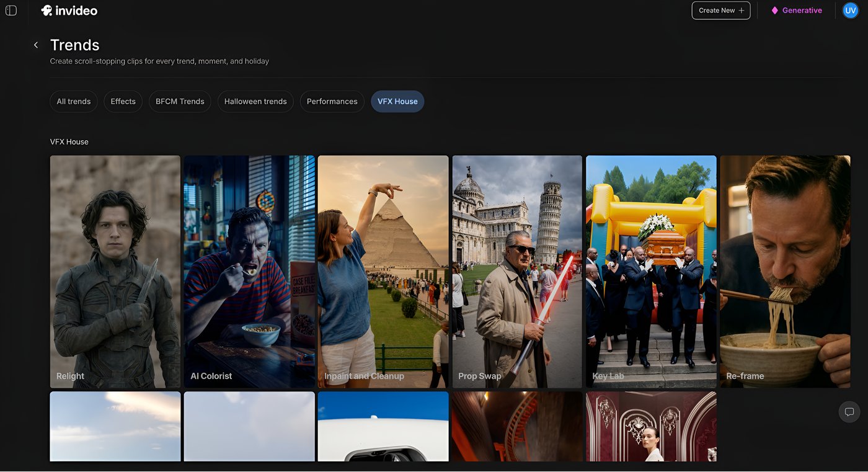This screenshot has width=868, height=472.
Task: Switch to the Performances tab
Action: click(x=332, y=102)
